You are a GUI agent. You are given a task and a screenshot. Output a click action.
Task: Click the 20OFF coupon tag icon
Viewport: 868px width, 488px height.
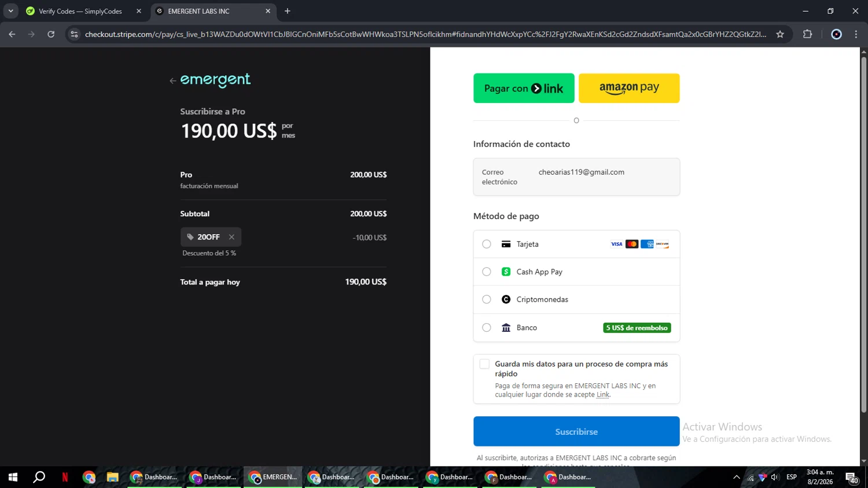[190, 237]
